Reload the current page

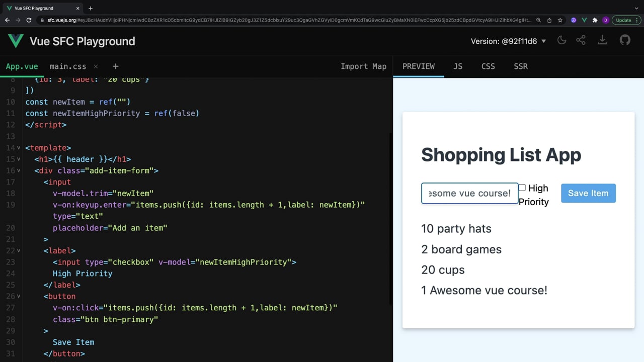tap(29, 20)
